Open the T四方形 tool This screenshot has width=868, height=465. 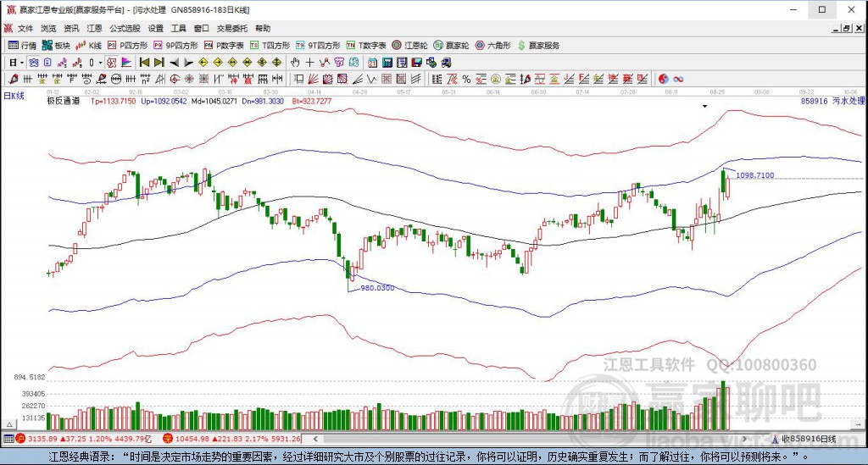tap(270, 46)
